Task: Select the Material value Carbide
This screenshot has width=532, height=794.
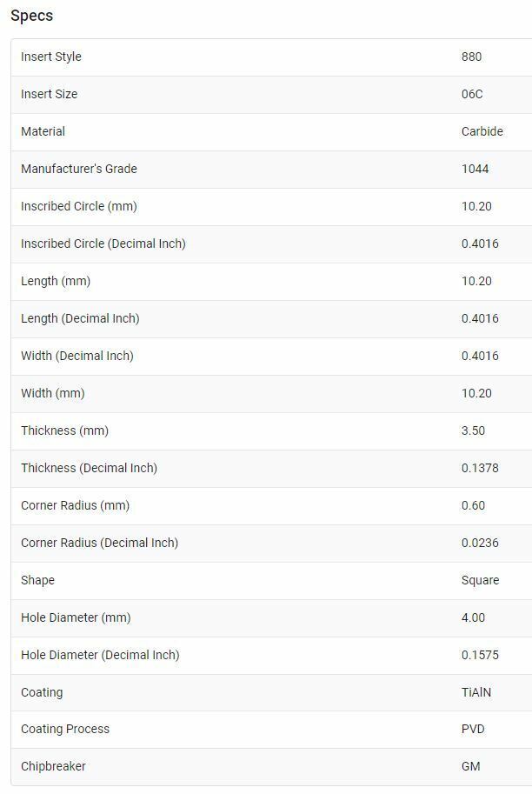Action: [482, 131]
